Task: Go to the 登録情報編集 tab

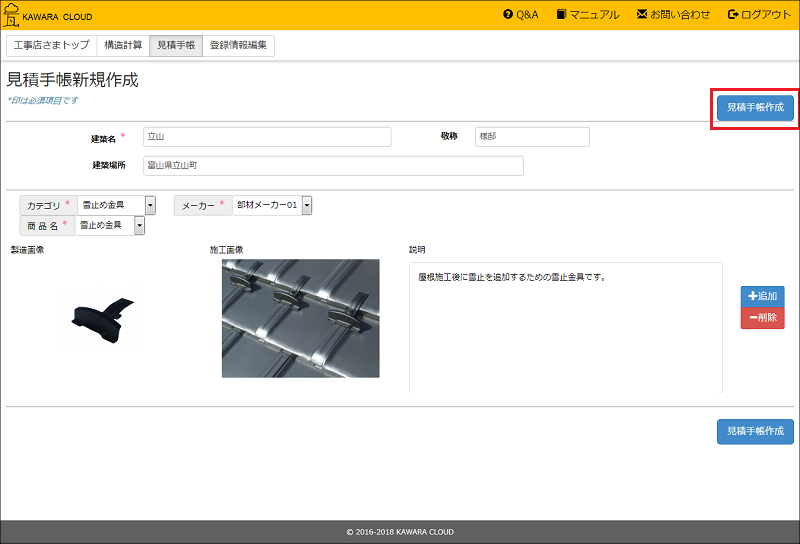Action: point(238,46)
